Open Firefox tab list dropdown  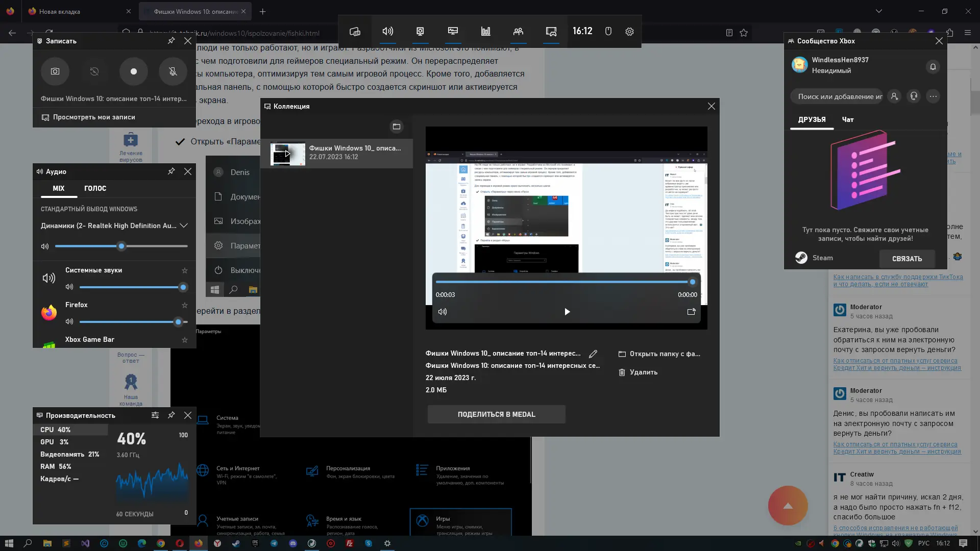pos(878,11)
